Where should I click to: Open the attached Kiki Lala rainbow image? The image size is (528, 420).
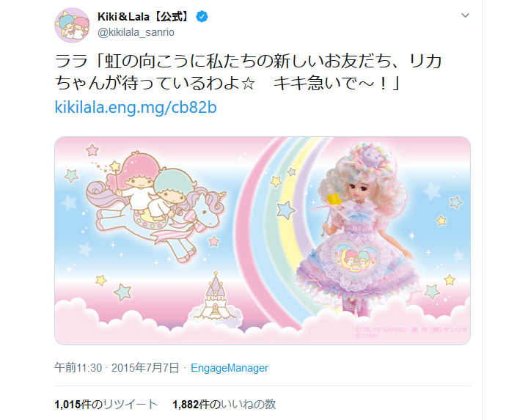[x=263, y=240]
